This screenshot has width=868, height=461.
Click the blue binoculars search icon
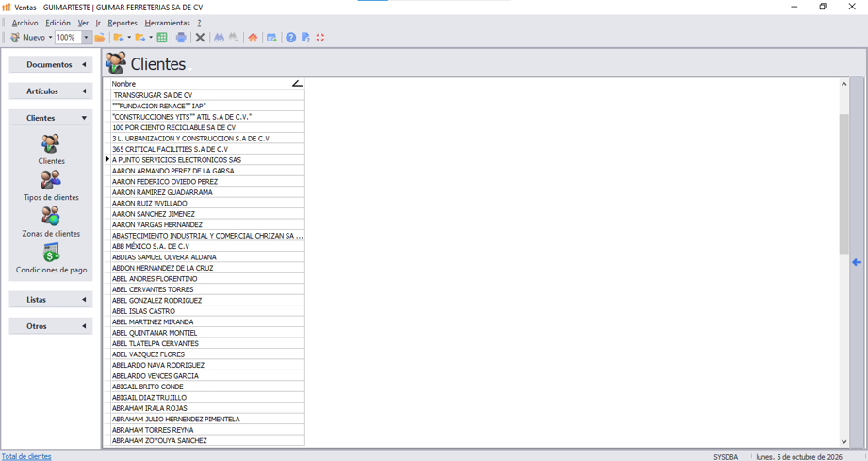(x=220, y=38)
